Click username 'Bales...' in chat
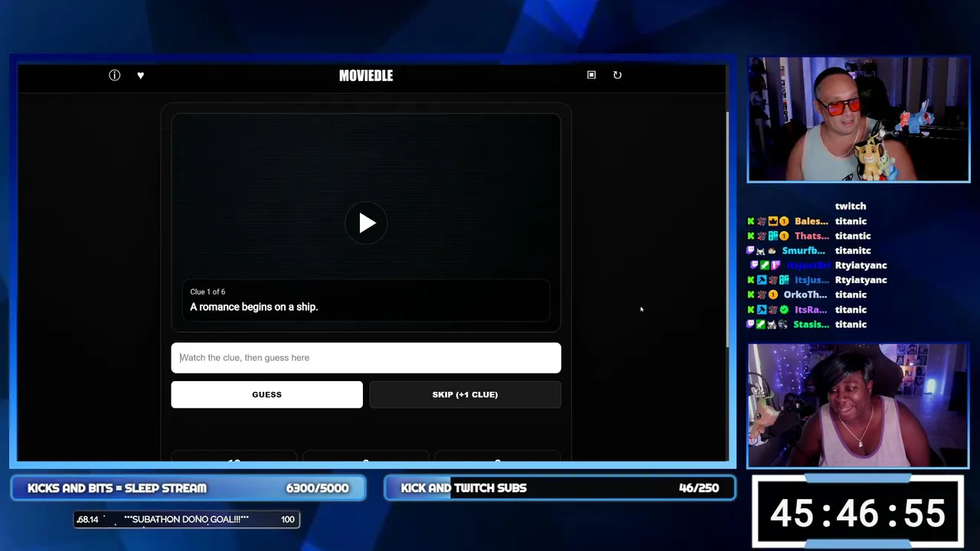Image resolution: width=980 pixels, height=551 pixels. point(811,221)
